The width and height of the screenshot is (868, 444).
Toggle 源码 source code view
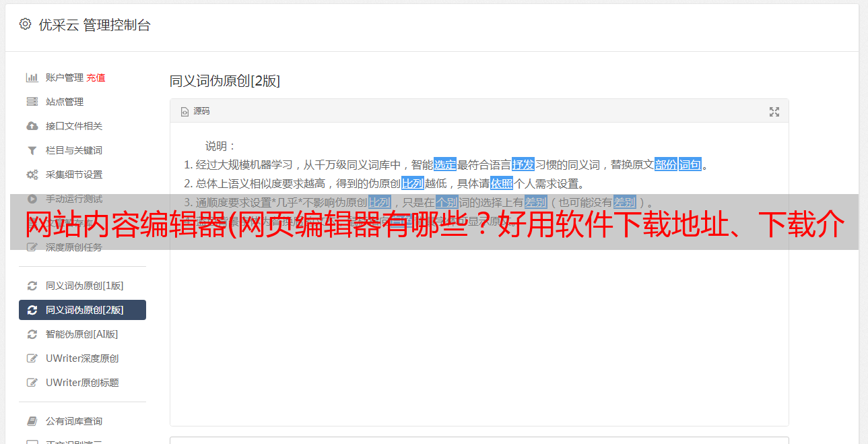195,111
